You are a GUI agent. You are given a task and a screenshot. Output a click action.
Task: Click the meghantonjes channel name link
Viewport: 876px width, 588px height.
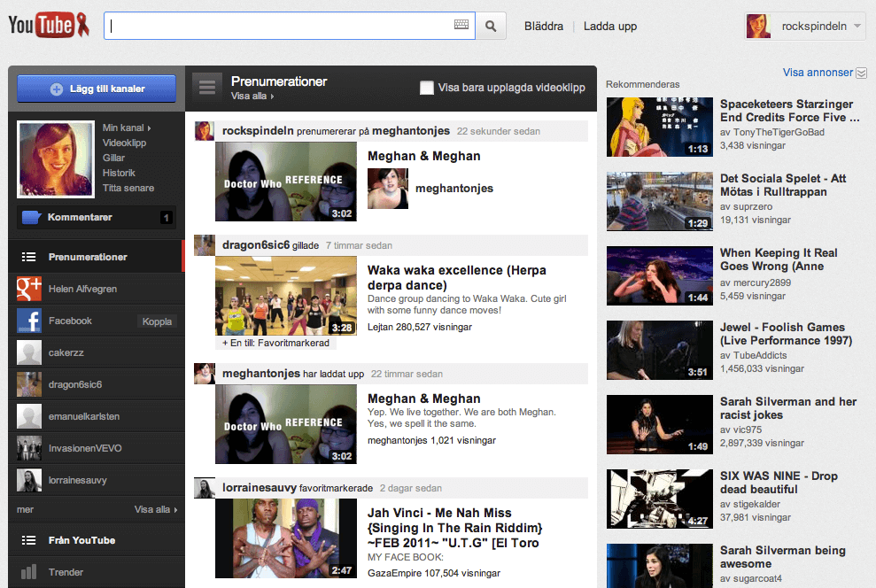tap(454, 189)
